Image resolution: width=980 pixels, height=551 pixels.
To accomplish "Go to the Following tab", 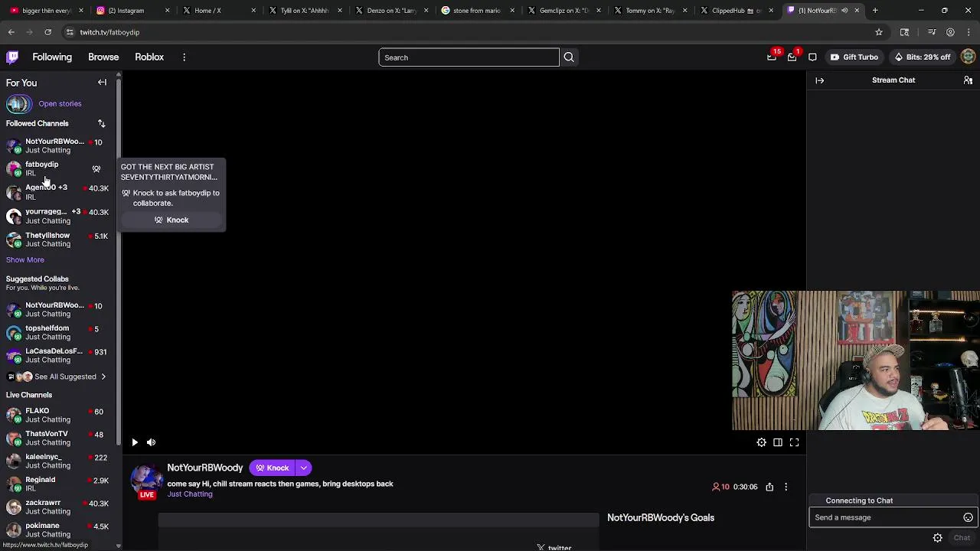I will [52, 57].
